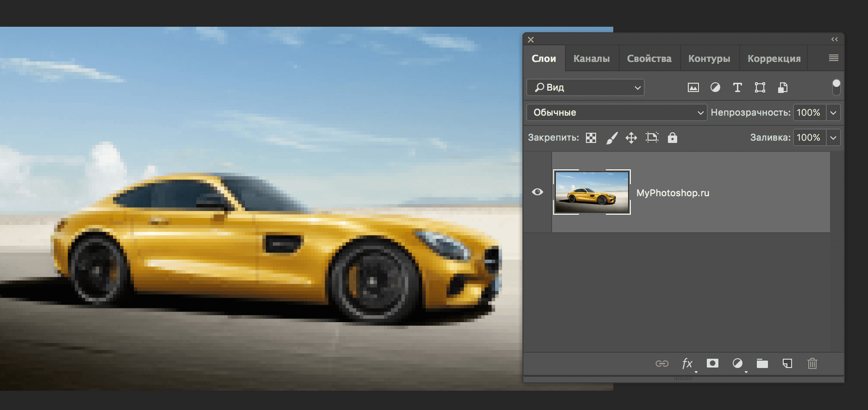Open the Обычные blend mode dropdown
Image resolution: width=868 pixels, height=410 pixels.
(x=616, y=113)
